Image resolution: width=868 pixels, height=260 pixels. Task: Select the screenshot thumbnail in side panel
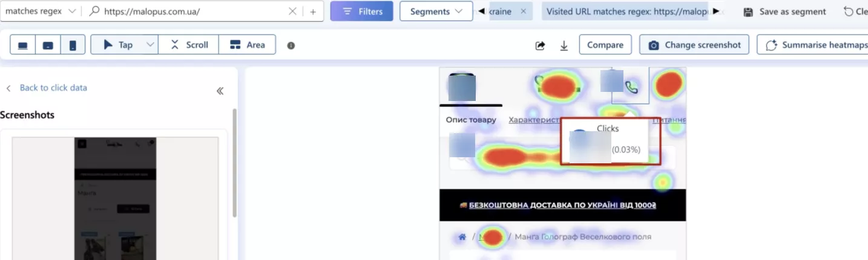click(x=115, y=198)
